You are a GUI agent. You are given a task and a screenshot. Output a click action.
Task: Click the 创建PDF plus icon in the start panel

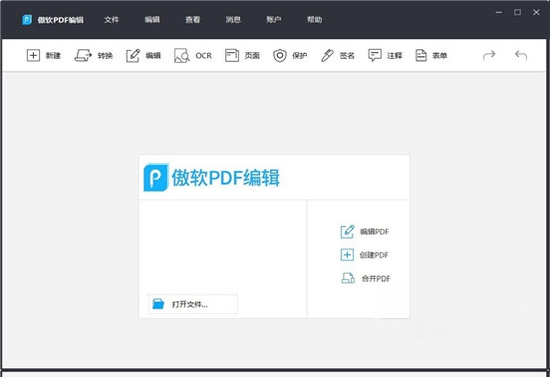point(347,255)
